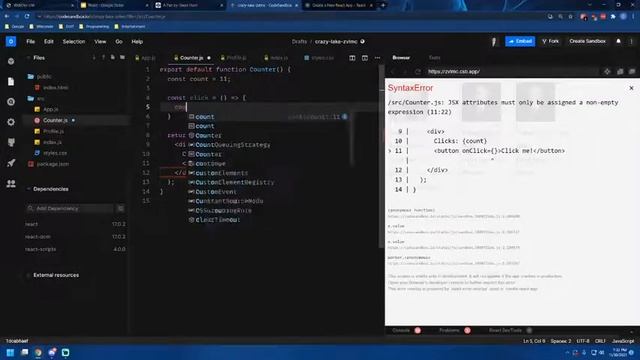Open the Go menu

coord(119,42)
